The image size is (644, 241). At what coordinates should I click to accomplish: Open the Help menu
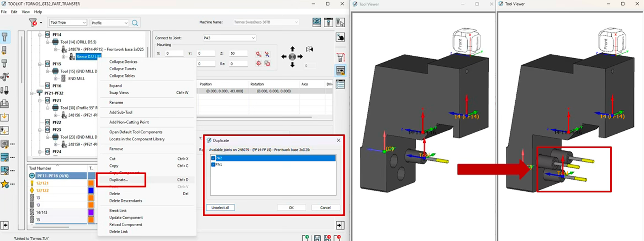[x=38, y=12]
